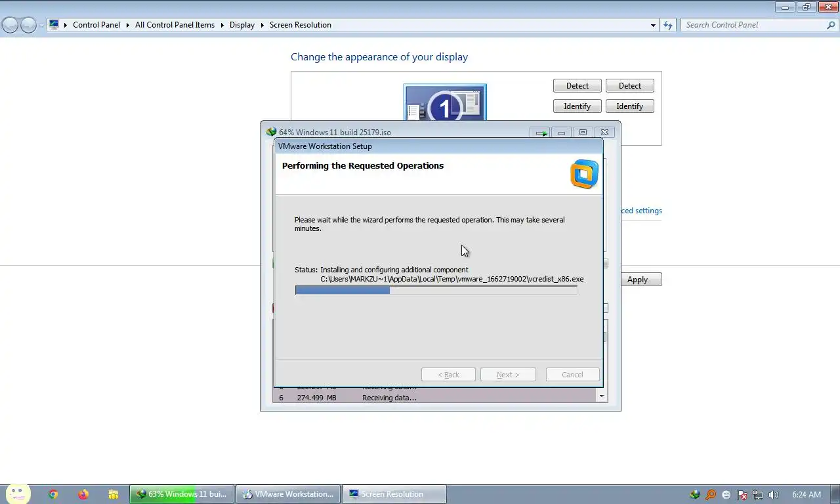
Task: Click the IDM icon in download window title
Action: (x=271, y=132)
